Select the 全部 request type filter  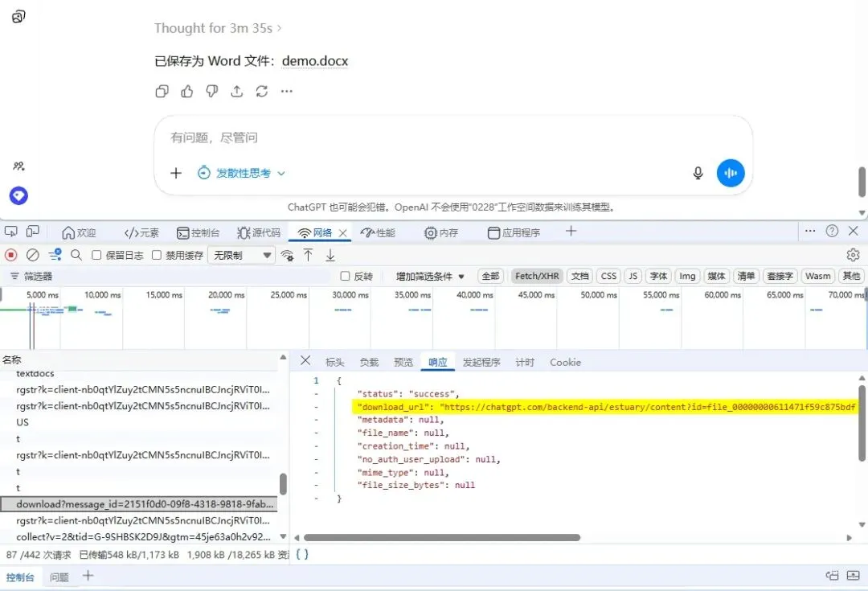click(490, 276)
